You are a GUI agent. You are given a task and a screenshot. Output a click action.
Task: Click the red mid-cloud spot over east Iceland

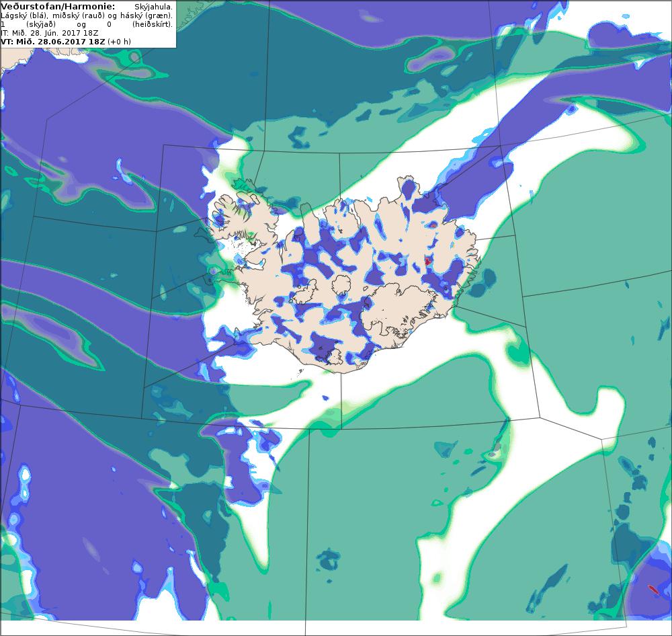click(x=428, y=260)
